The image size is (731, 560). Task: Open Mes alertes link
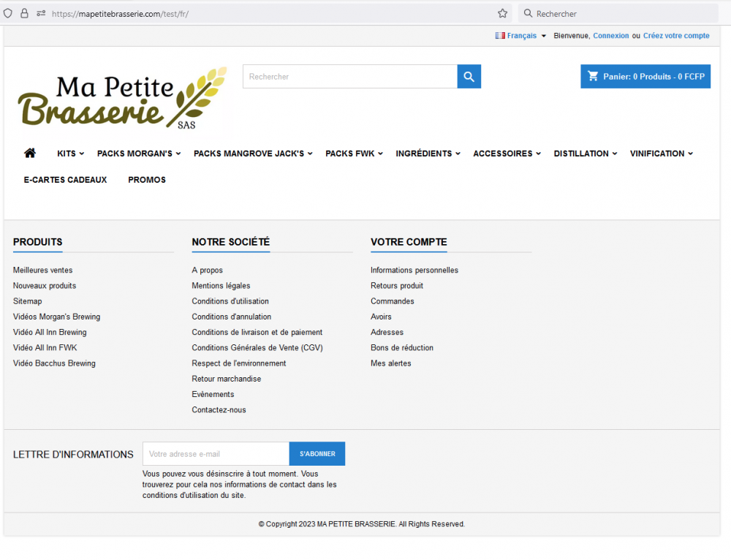point(390,363)
